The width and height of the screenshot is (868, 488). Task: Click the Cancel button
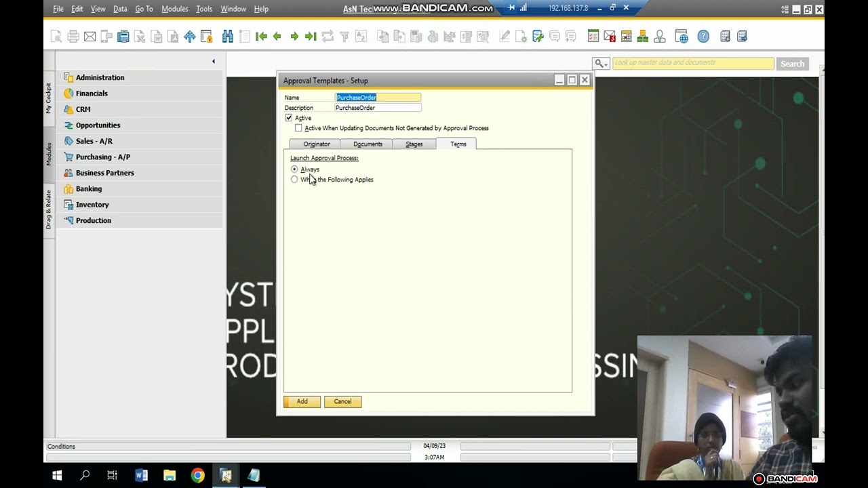(342, 401)
